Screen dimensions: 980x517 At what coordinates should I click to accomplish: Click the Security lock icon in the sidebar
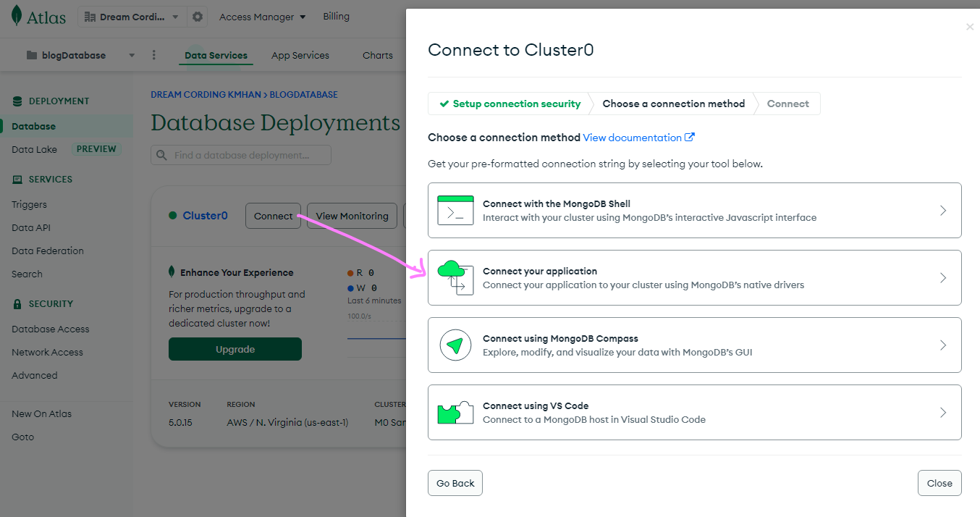[17, 304]
